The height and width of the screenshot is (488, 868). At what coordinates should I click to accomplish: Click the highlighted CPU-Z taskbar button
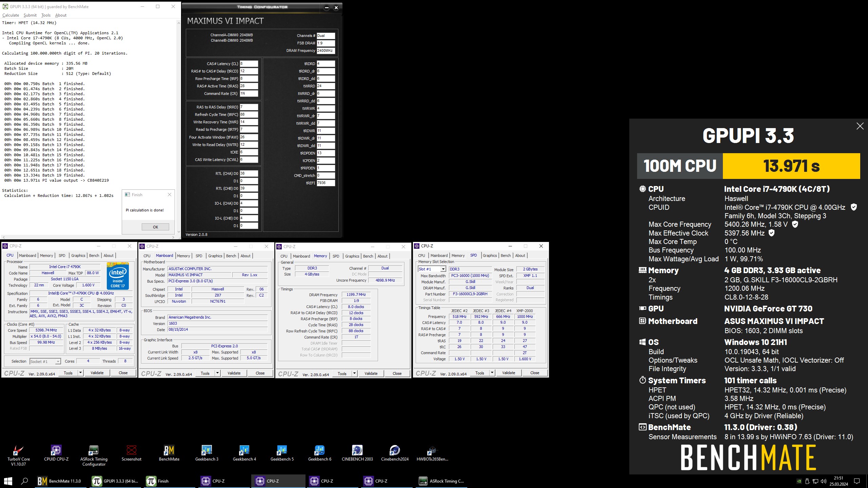[278, 481]
